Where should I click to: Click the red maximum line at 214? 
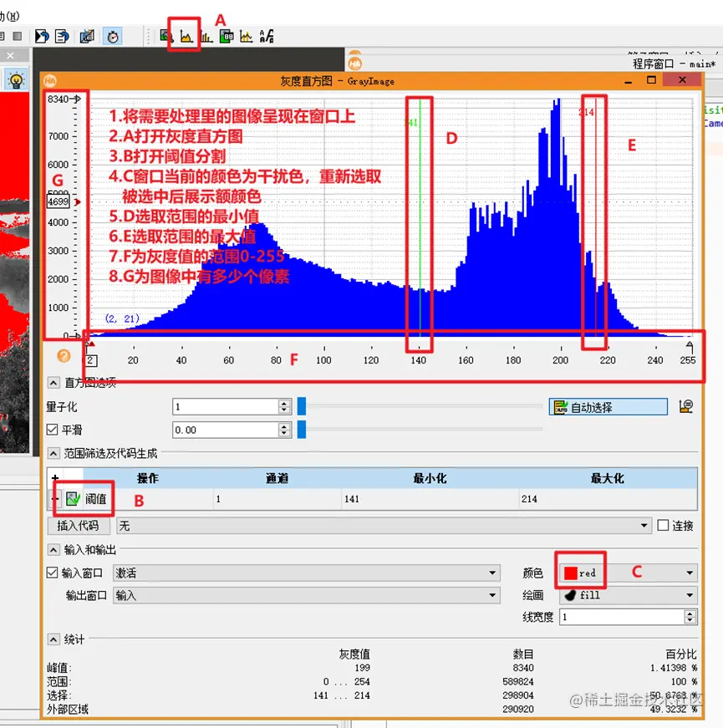[596, 218]
